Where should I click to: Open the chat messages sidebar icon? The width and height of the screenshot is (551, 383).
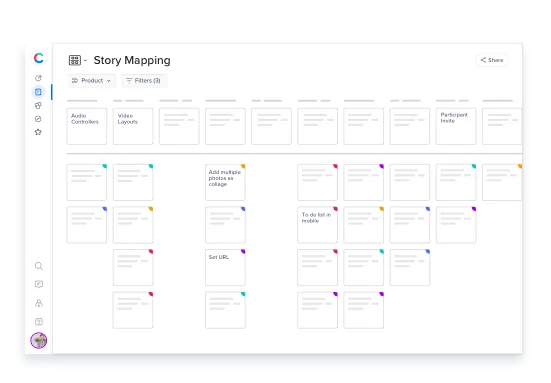pos(39,284)
